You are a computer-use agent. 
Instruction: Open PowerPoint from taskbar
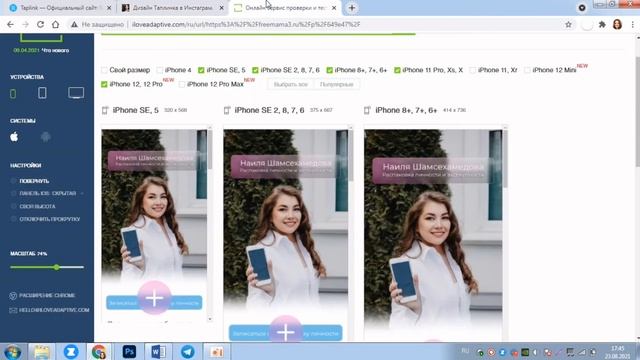click(217, 352)
